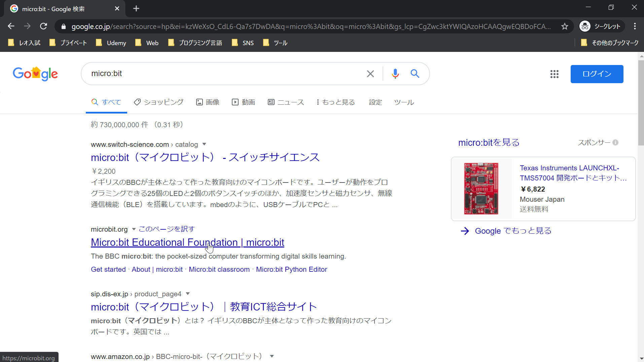Click the Google logo
Screen dimensions: 644x362
click(35, 74)
